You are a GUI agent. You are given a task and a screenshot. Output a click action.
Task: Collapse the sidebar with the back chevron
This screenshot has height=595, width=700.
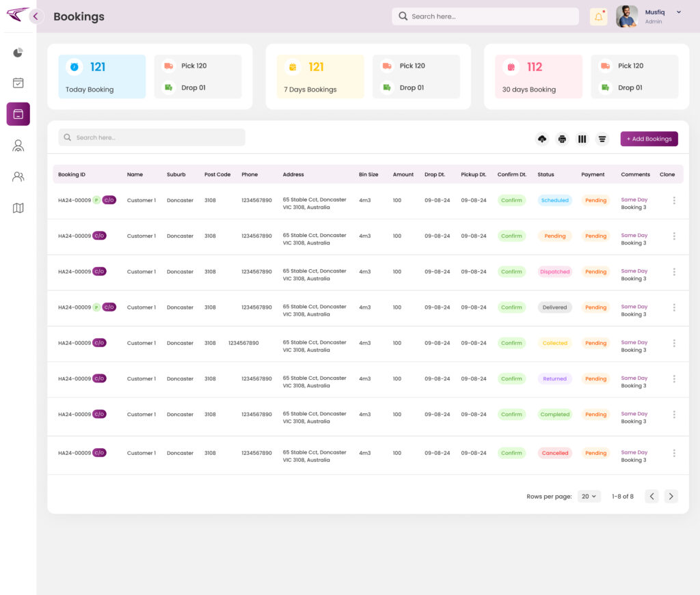(36, 16)
